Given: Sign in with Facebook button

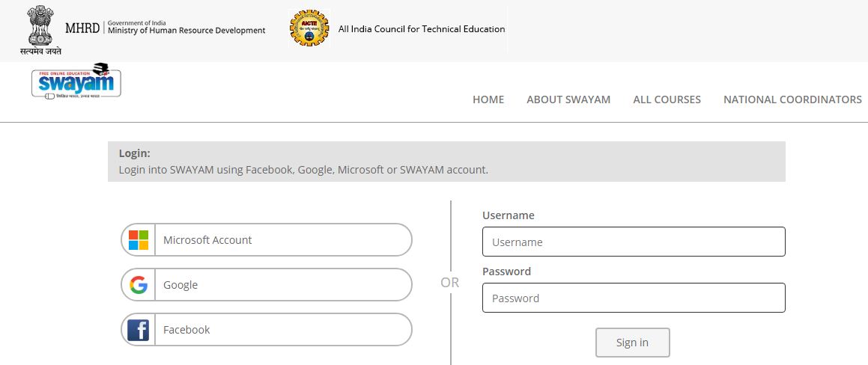Looking at the screenshot, I should coord(267,330).
